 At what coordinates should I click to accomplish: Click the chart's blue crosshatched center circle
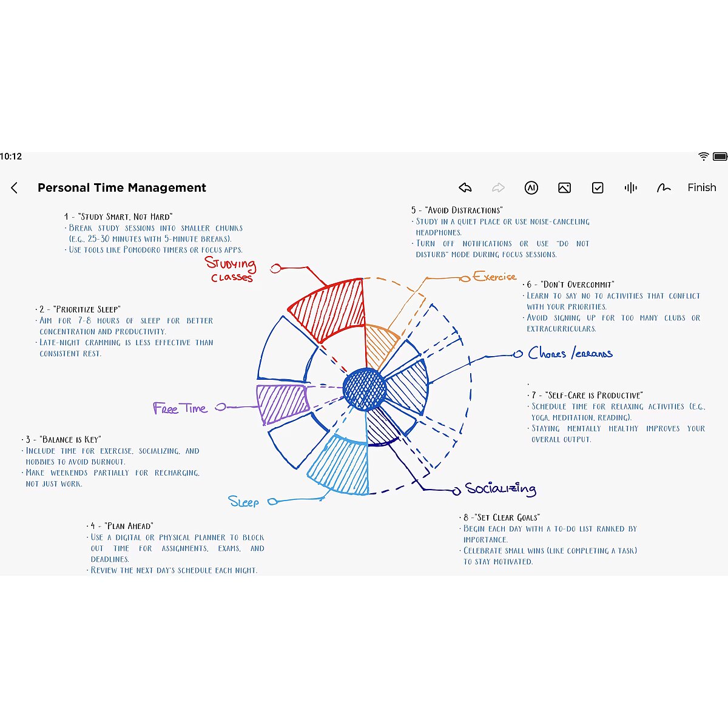(x=365, y=389)
